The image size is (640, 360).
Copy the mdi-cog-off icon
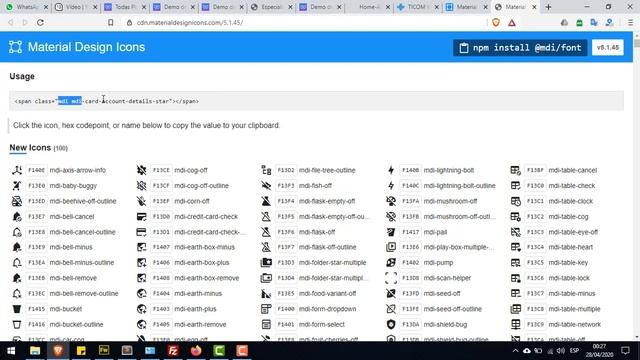(x=142, y=170)
